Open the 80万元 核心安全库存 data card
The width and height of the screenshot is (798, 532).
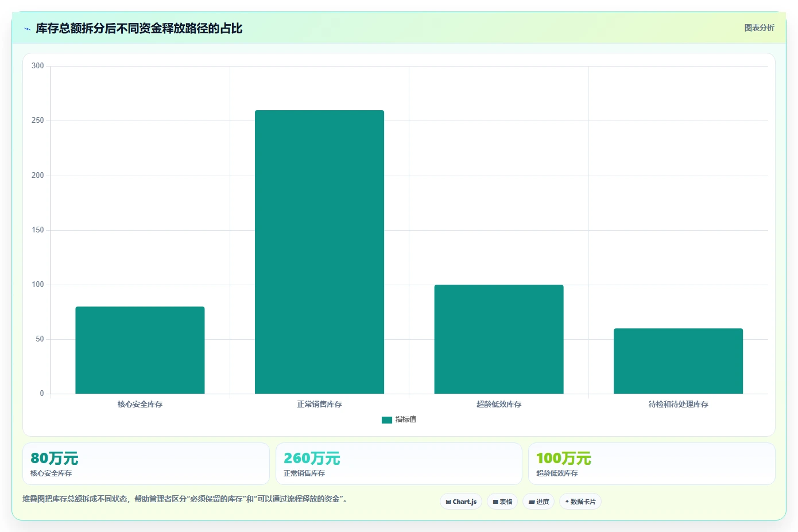[x=146, y=464]
